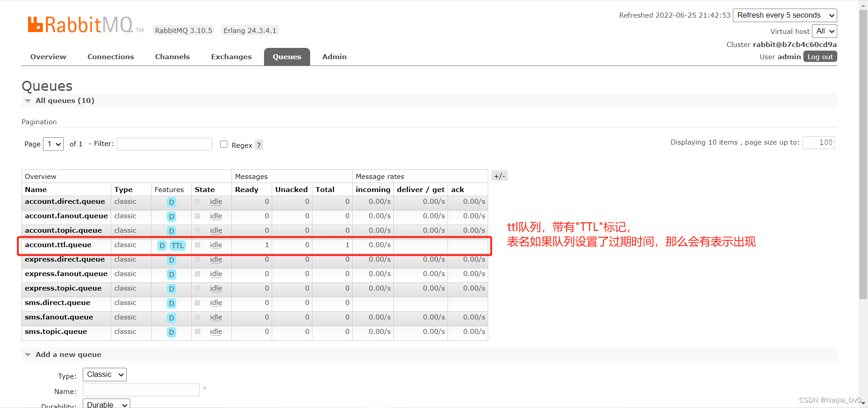The image size is (868, 408).
Task: Click the RabbitMQ logo
Action: pyautogui.click(x=85, y=25)
